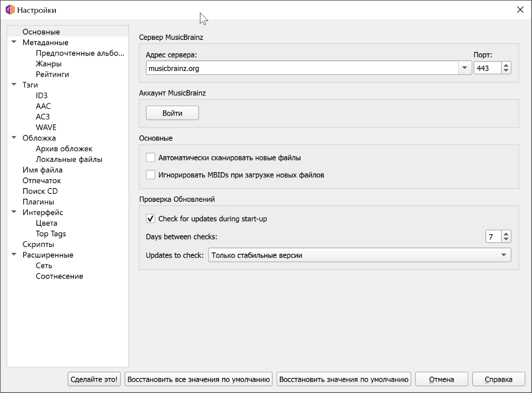The width and height of the screenshot is (532, 393).
Task: Open ID3 tag settings
Action: [x=42, y=96]
